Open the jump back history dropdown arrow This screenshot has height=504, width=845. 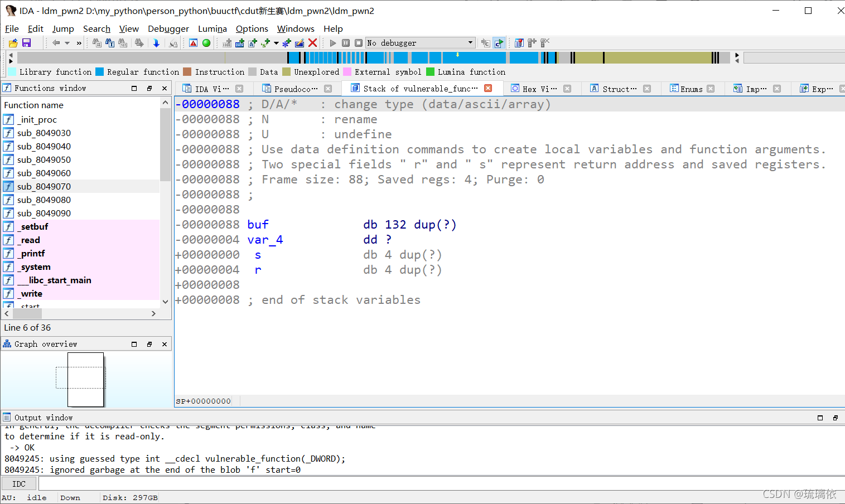67,43
